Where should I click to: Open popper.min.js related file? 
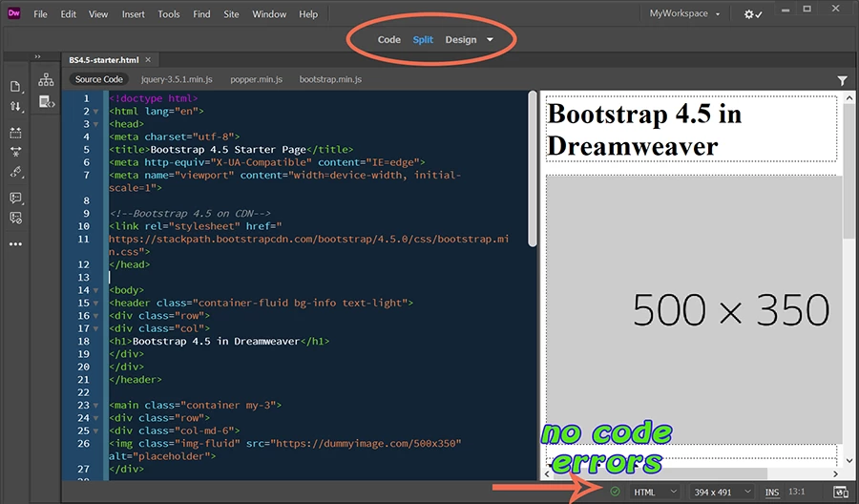257,79
